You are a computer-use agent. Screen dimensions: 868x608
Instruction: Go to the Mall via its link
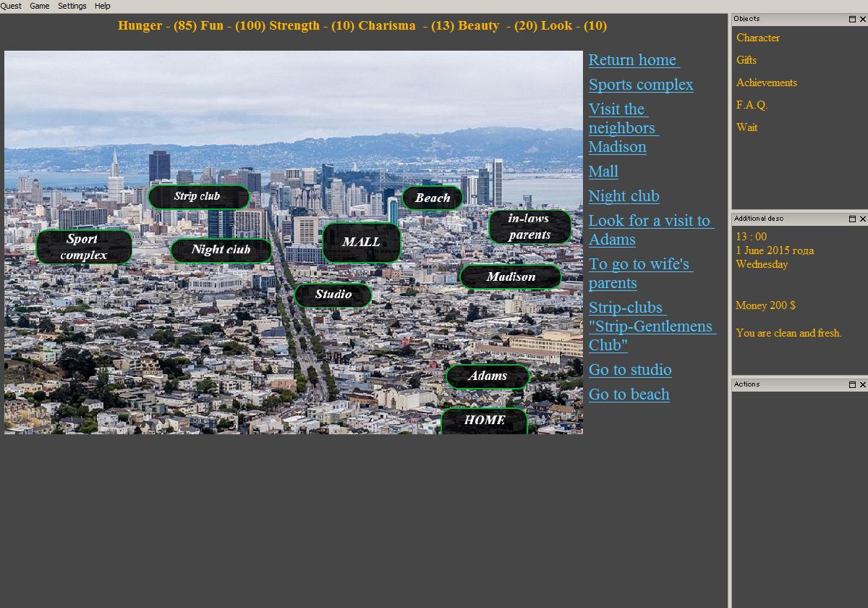point(603,172)
